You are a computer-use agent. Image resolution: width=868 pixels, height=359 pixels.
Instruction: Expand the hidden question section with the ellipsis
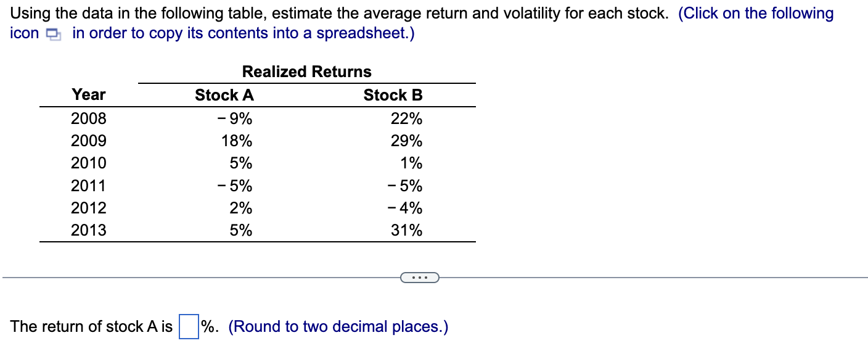[421, 278]
